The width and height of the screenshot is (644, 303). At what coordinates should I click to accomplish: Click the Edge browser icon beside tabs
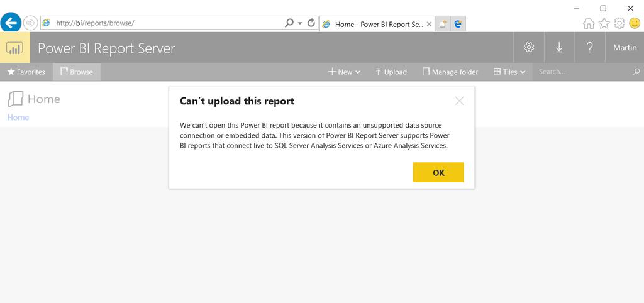(458, 25)
